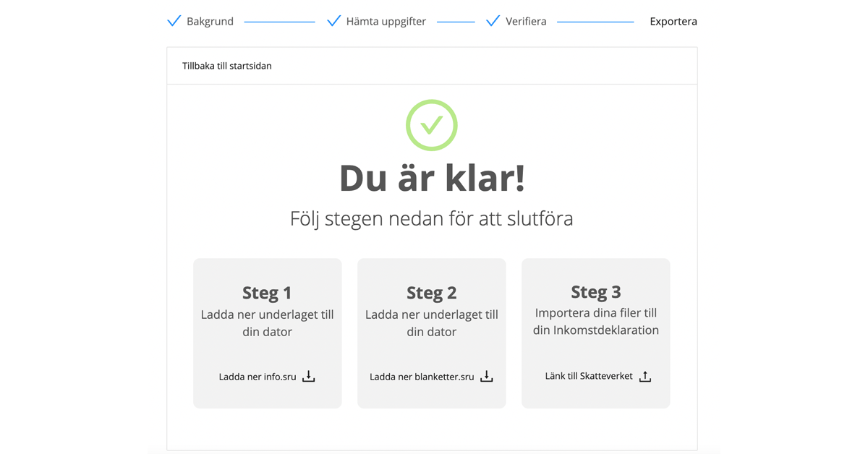Download the blanketter.sru file
This screenshot has height=454, width=868.
pos(422,377)
